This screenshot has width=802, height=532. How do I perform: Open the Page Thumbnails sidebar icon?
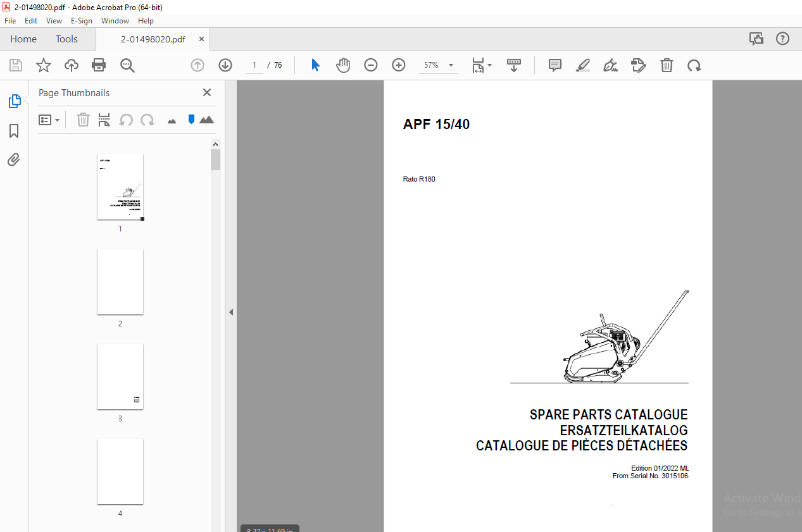(x=14, y=101)
